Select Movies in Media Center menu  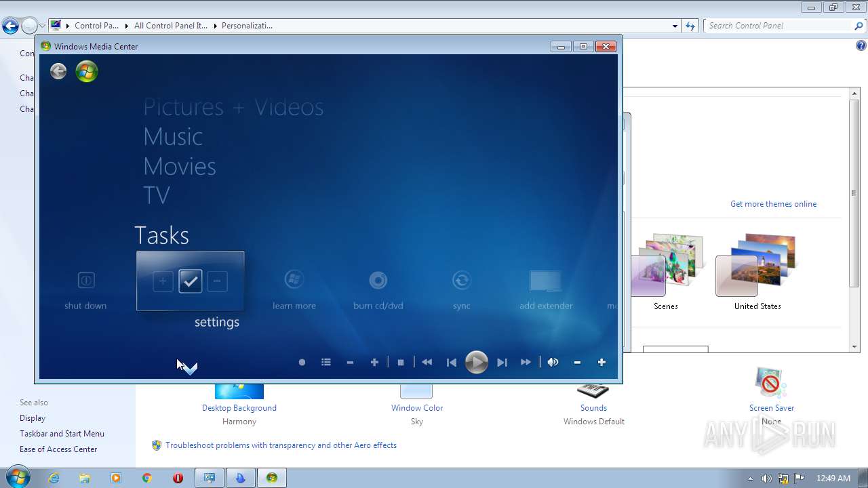coord(180,166)
